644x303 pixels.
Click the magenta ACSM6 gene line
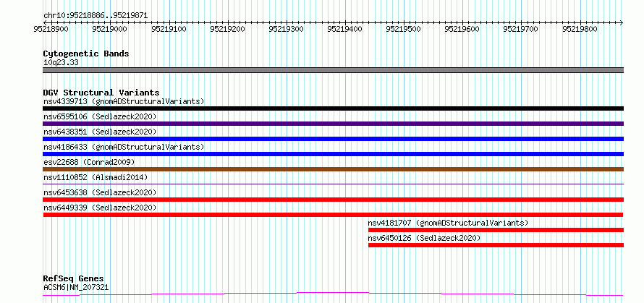[x=333, y=294]
